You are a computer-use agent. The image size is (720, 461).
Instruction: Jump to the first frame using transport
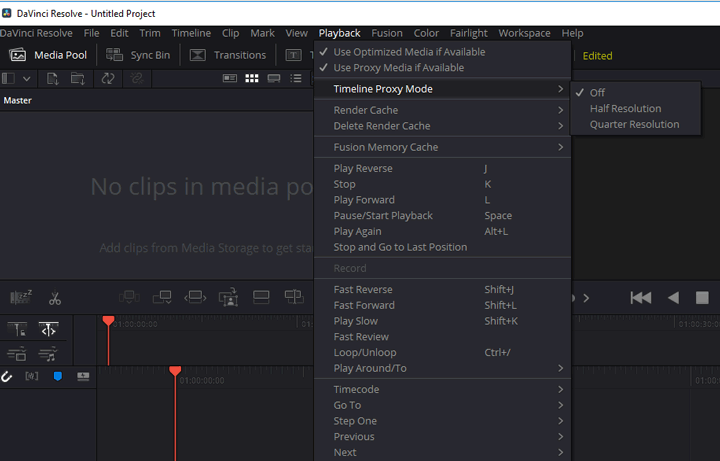point(641,298)
